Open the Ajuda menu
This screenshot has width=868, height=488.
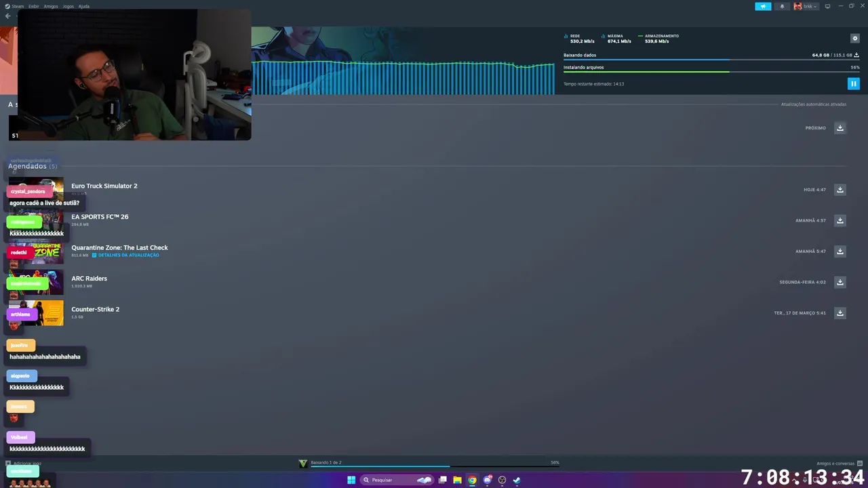84,6
